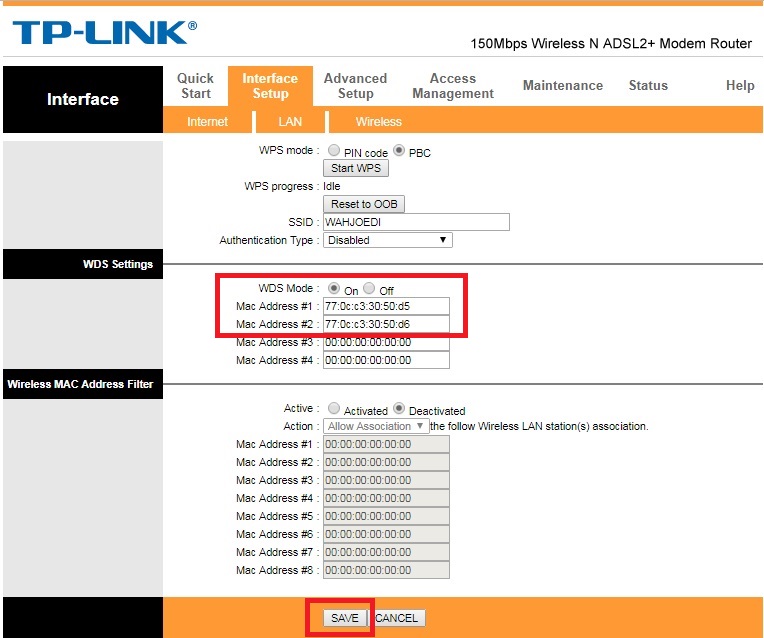
Task: Select the Internet sub-tab
Action: pyautogui.click(x=207, y=121)
